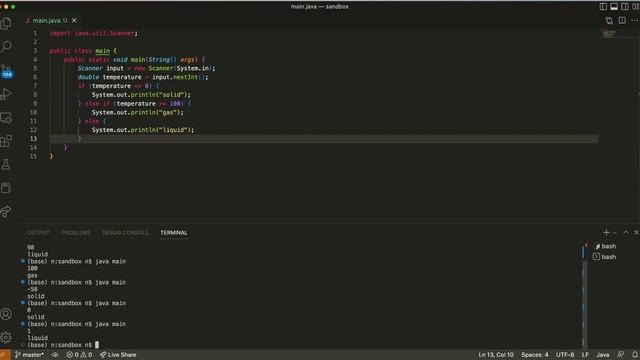Select the TERMINAL panel tab
The width and height of the screenshot is (640, 360).
pyautogui.click(x=174, y=233)
